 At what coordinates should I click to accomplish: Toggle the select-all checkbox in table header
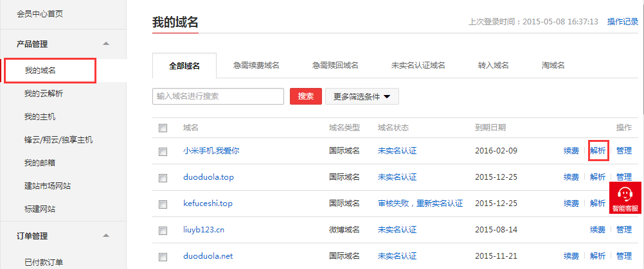pyautogui.click(x=163, y=128)
